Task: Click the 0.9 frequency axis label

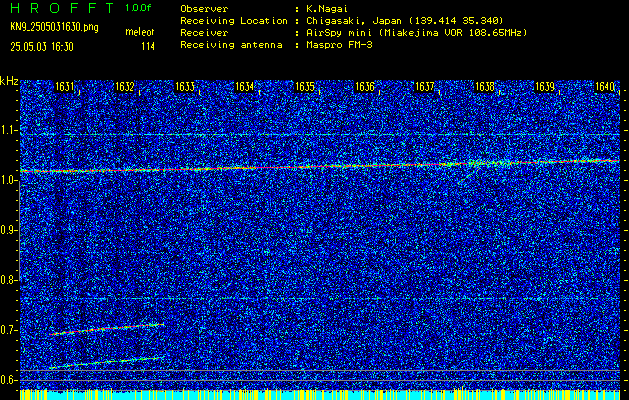Action: [x=8, y=230]
